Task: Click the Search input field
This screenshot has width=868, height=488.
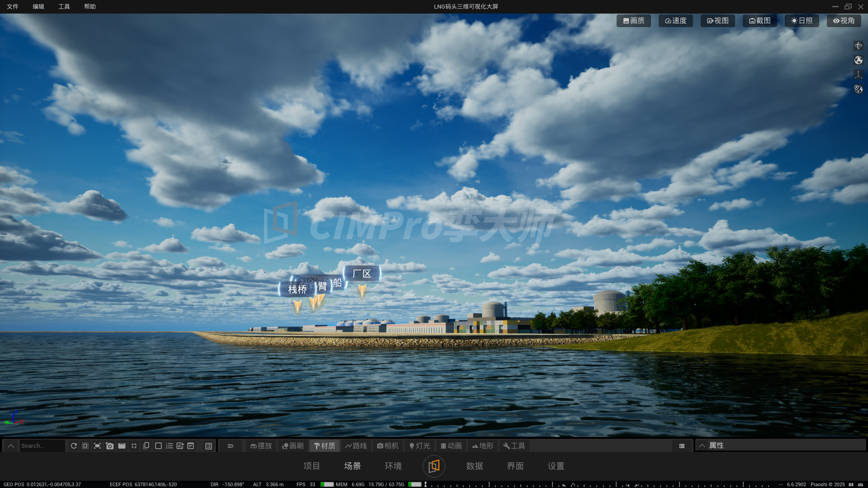Action: pos(42,446)
